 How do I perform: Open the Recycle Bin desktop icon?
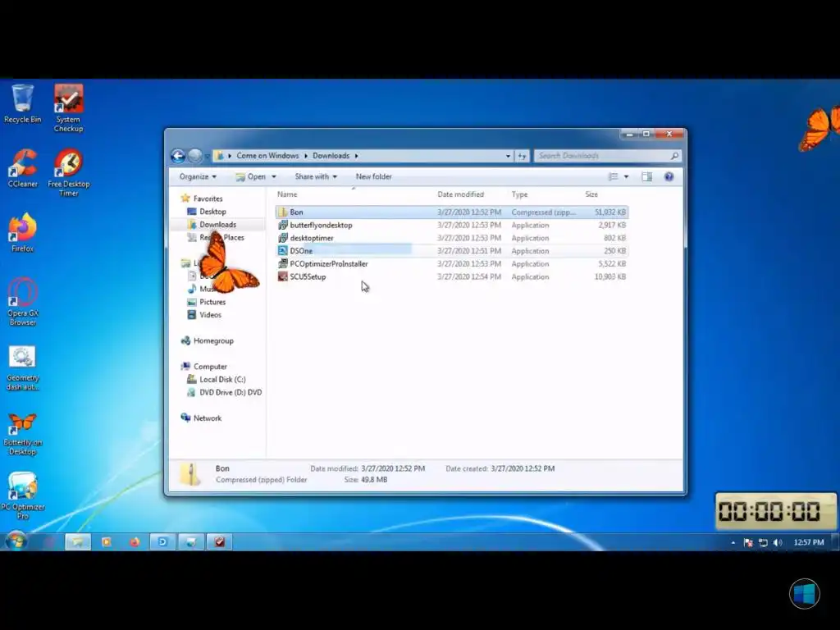[22, 104]
